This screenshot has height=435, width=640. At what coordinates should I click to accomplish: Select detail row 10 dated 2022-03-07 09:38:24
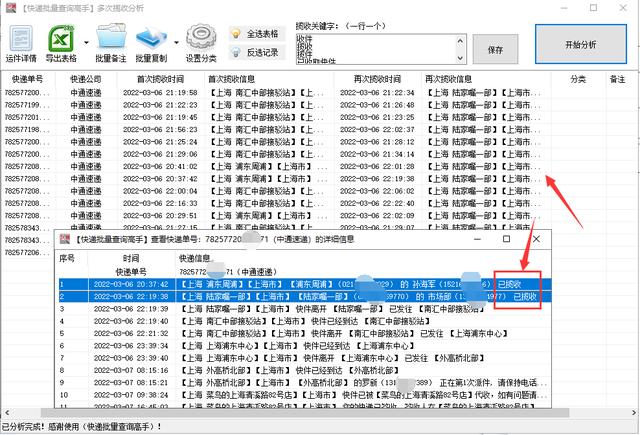coord(304,395)
